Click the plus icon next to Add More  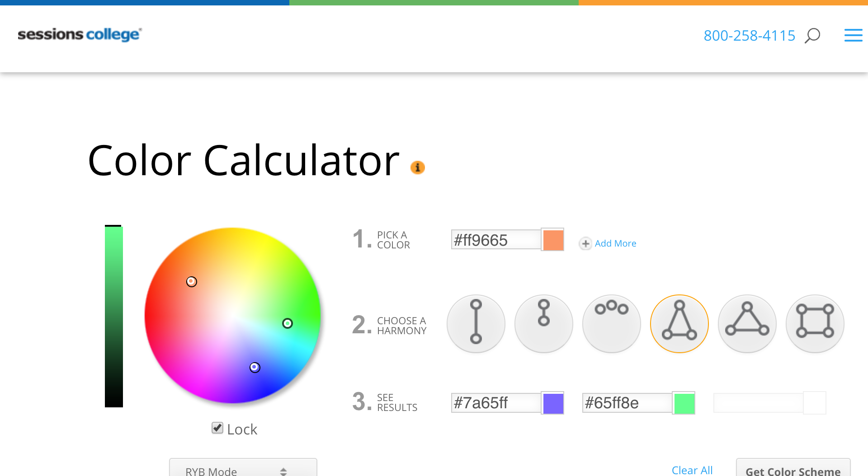(585, 243)
